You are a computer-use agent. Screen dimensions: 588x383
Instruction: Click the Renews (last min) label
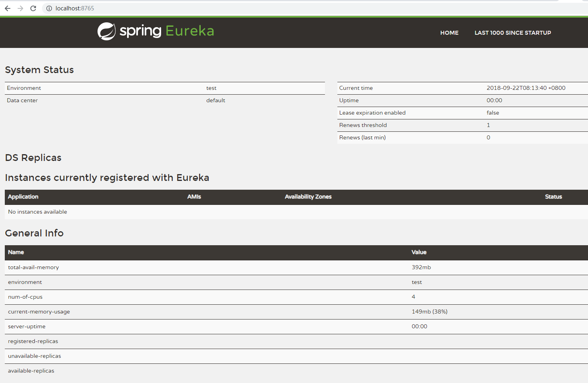(363, 138)
